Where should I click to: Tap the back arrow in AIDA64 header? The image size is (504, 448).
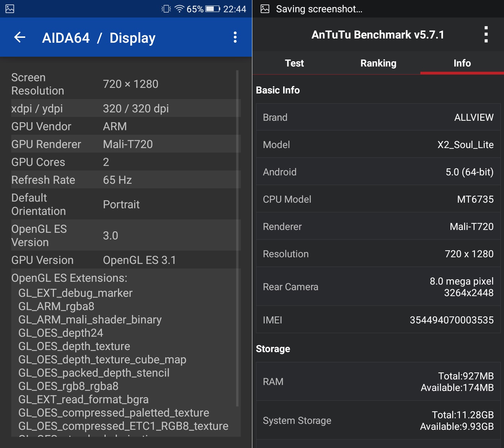coord(20,37)
